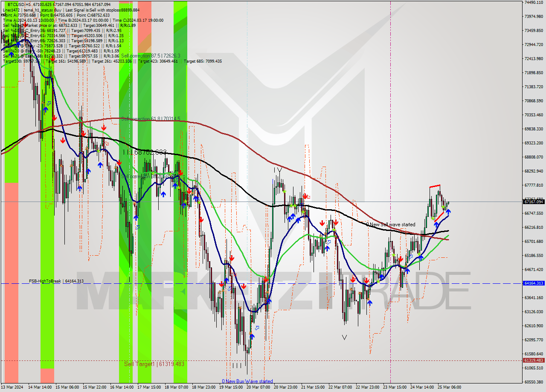Click '19 Mar 15:00' time label
Viewport: 546px width, 392px height.
tap(231, 388)
